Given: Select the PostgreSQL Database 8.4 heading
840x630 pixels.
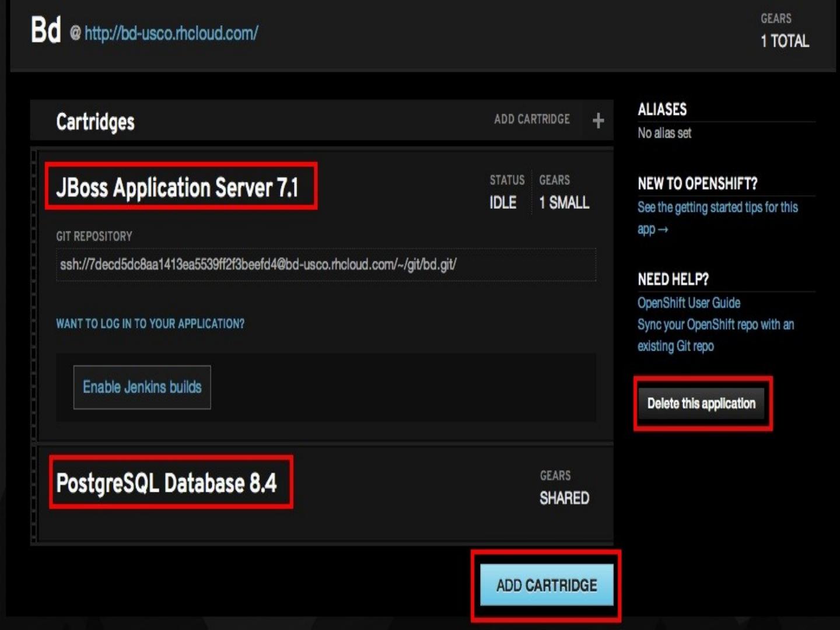Looking at the screenshot, I should point(167,483).
